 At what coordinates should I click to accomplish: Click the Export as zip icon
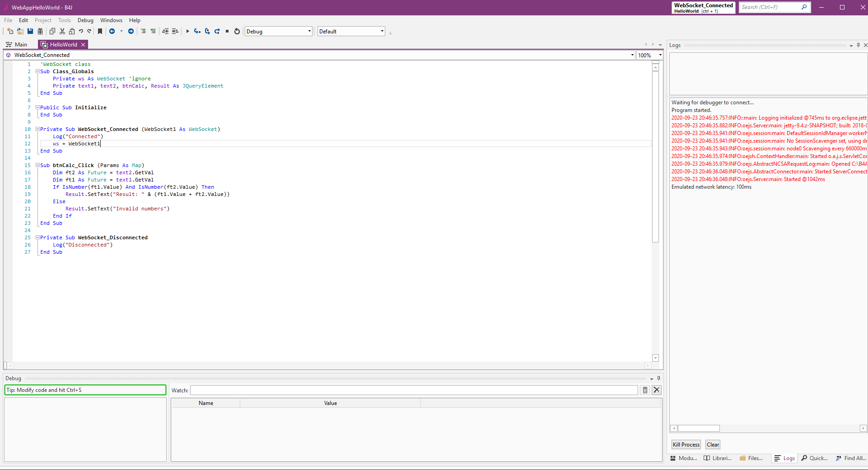[x=40, y=31]
